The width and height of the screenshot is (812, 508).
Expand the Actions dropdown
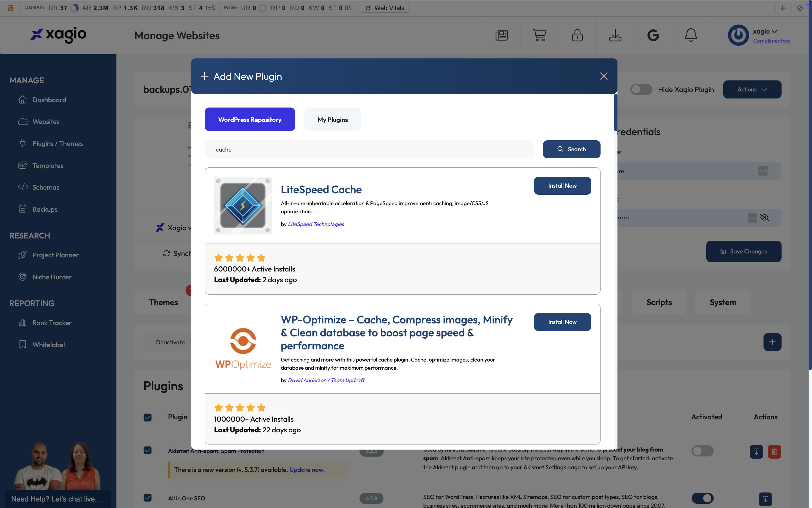point(752,89)
